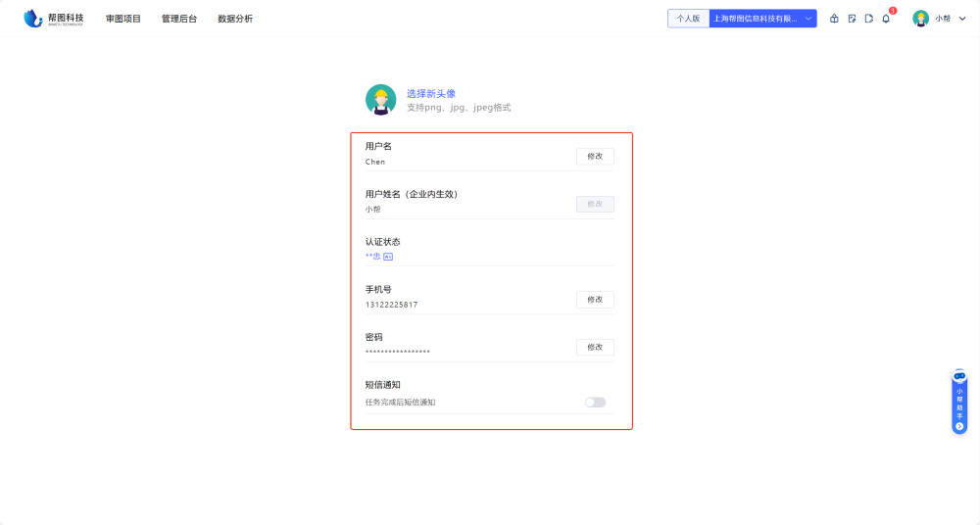Click the arrow on 小帮助手 widget
The height and width of the screenshot is (525, 980).
[x=959, y=426]
